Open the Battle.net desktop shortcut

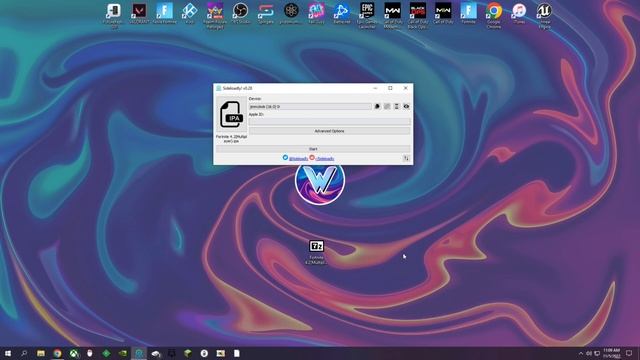coord(342,13)
